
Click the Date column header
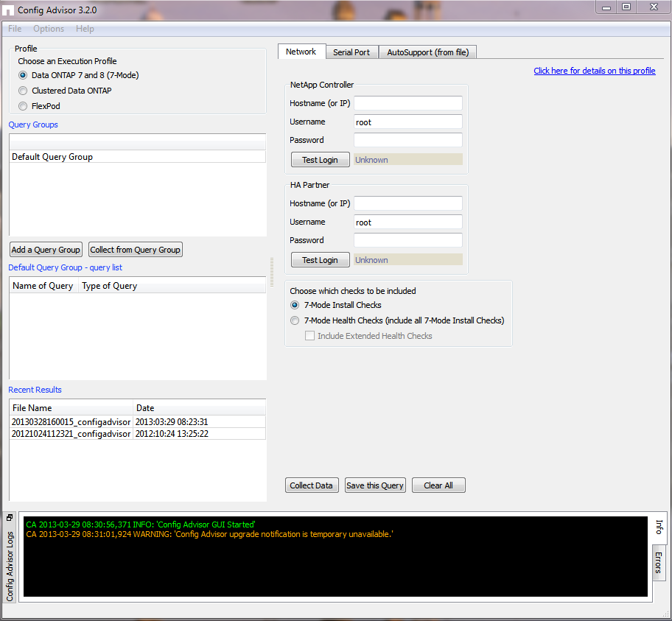point(199,408)
